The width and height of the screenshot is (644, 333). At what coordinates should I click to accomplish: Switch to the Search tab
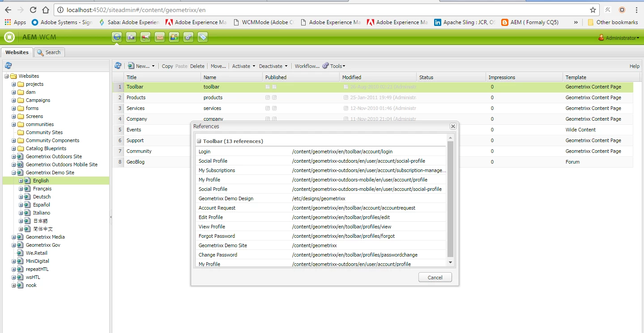tap(49, 52)
